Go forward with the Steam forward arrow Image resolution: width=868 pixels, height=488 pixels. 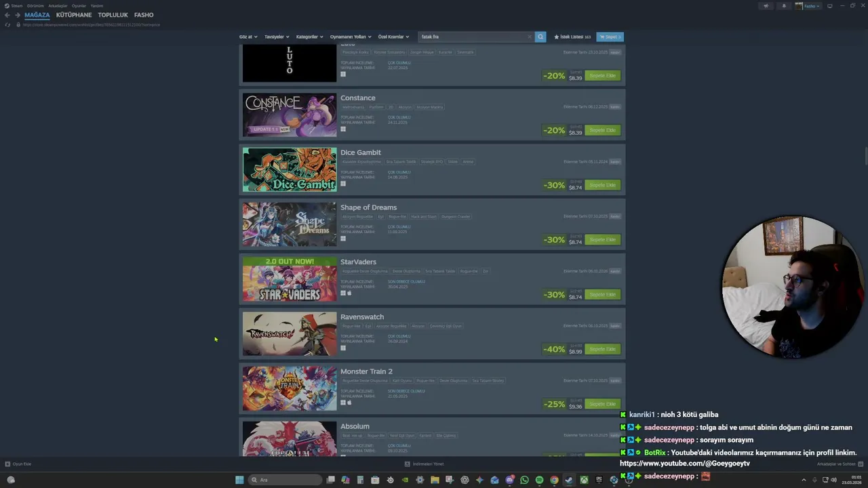pos(17,15)
